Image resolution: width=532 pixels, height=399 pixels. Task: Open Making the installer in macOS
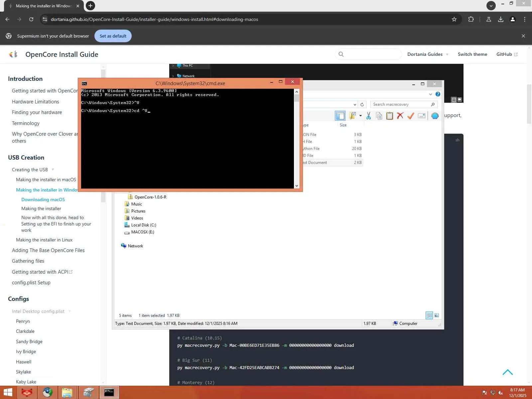point(46,180)
